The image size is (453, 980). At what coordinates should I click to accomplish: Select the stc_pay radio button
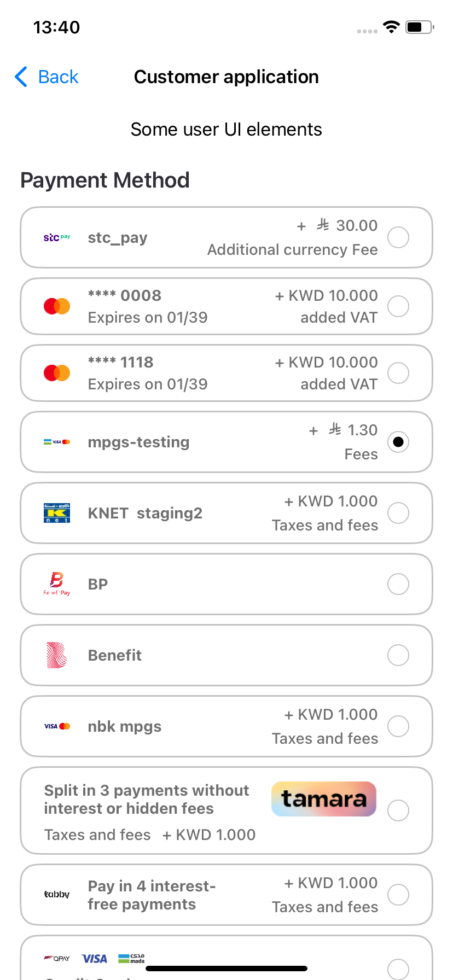pos(398,237)
